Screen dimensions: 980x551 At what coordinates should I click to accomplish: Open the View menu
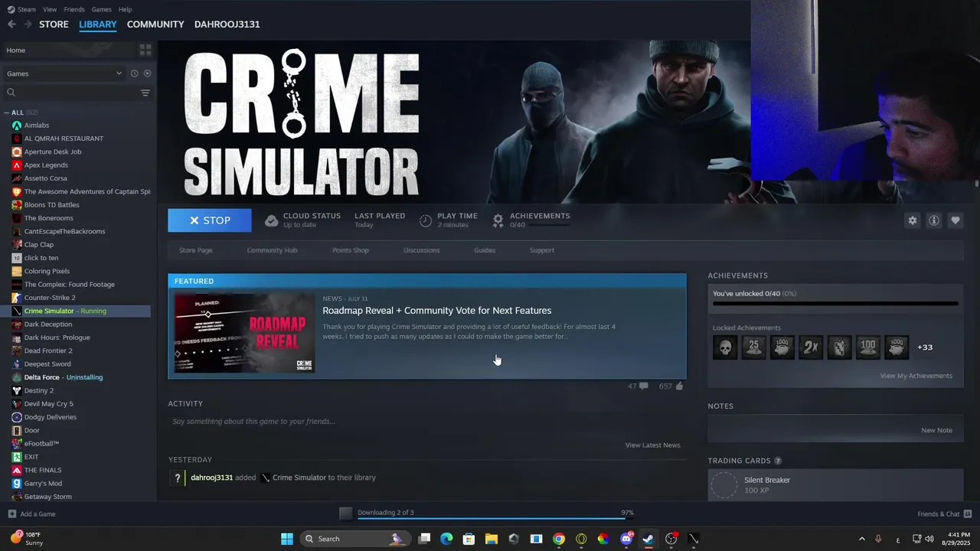click(x=50, y=9)
